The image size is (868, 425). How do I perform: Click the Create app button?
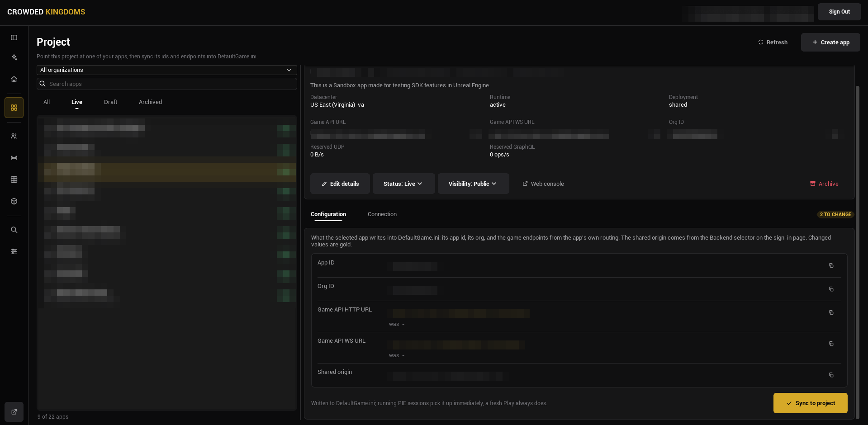click(x=830, y=42)
